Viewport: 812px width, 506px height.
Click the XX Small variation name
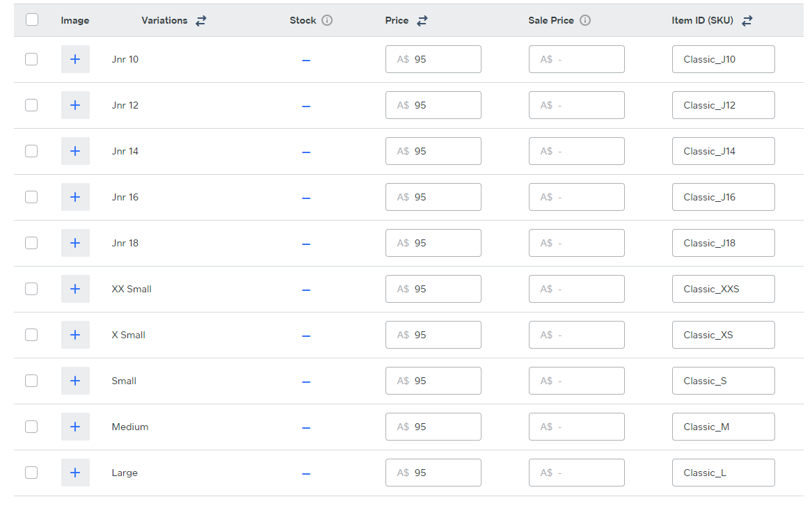(x=132, y=289)
